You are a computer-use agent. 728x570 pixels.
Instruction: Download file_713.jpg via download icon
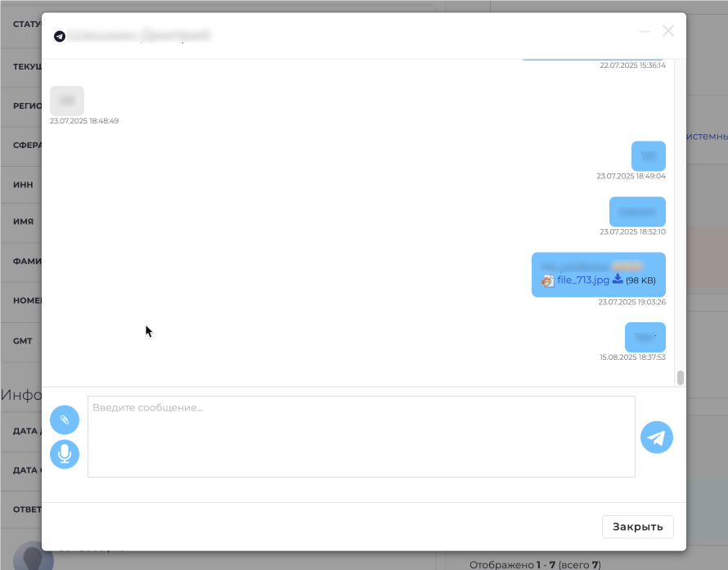(x=618, y=279)
